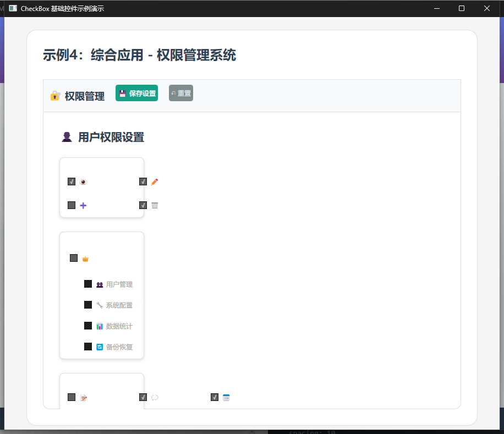Click the 重置 reset button
Viewport: 504px width, 434px height.
180,93
